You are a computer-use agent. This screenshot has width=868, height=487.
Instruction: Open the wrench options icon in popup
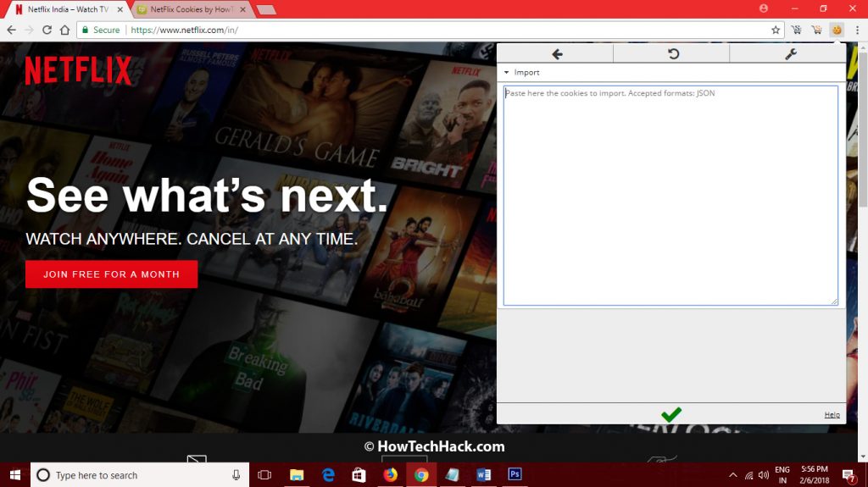click(x=791, y=53)
